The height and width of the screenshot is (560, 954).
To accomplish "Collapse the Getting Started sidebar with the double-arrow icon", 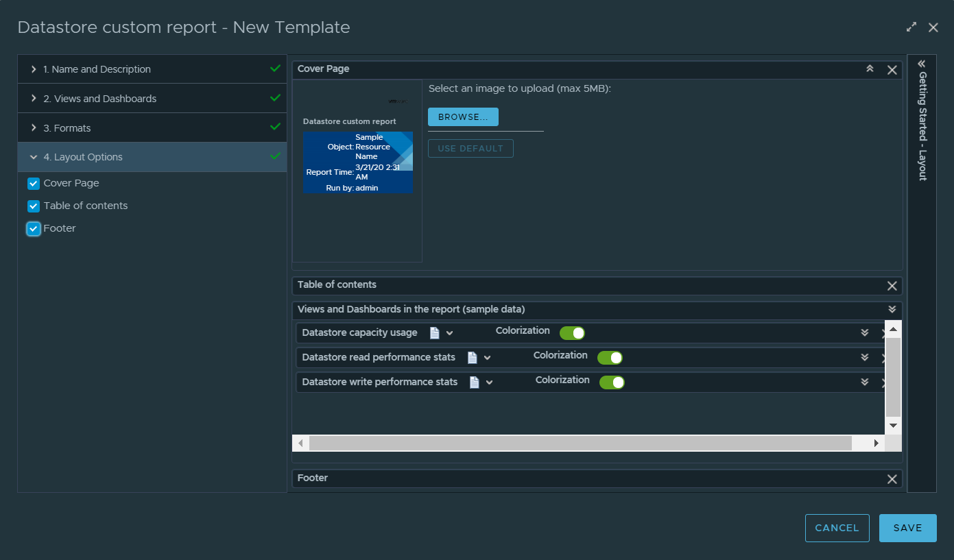I will [x=922, y=64].
